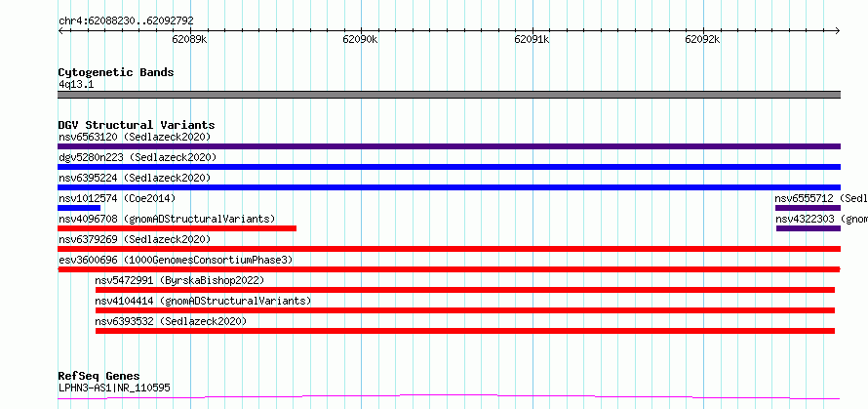This screenshot has height=409, width=868.
Task: Open the nsv6563120 (Sedlazeck2020) label
Action: [x=135, y=137]
